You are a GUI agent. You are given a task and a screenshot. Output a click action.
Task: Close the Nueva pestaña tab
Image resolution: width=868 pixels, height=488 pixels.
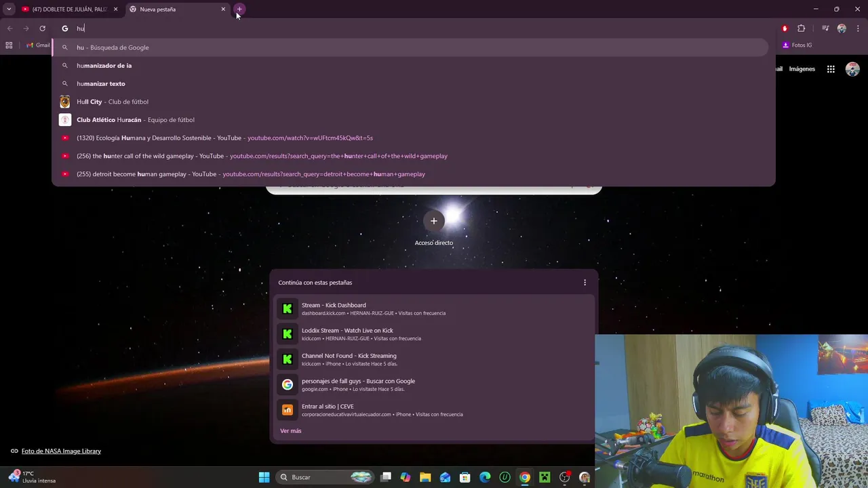[223, 9]
